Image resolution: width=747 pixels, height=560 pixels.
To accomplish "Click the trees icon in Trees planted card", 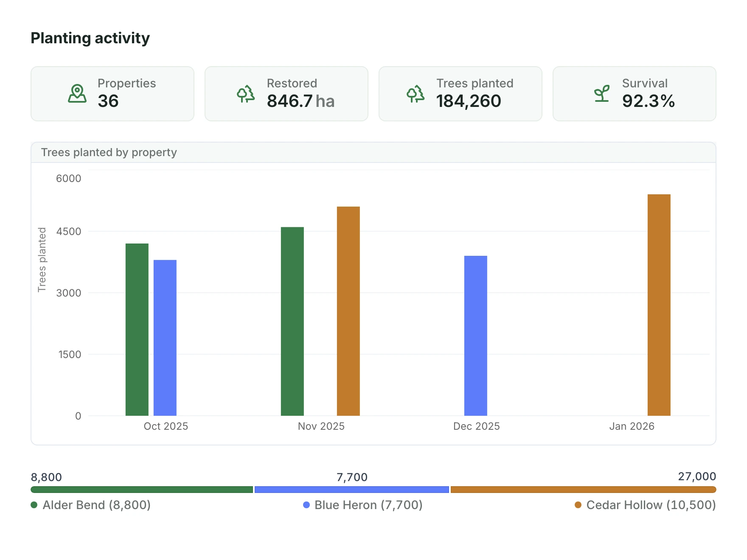I will point(416,94).
